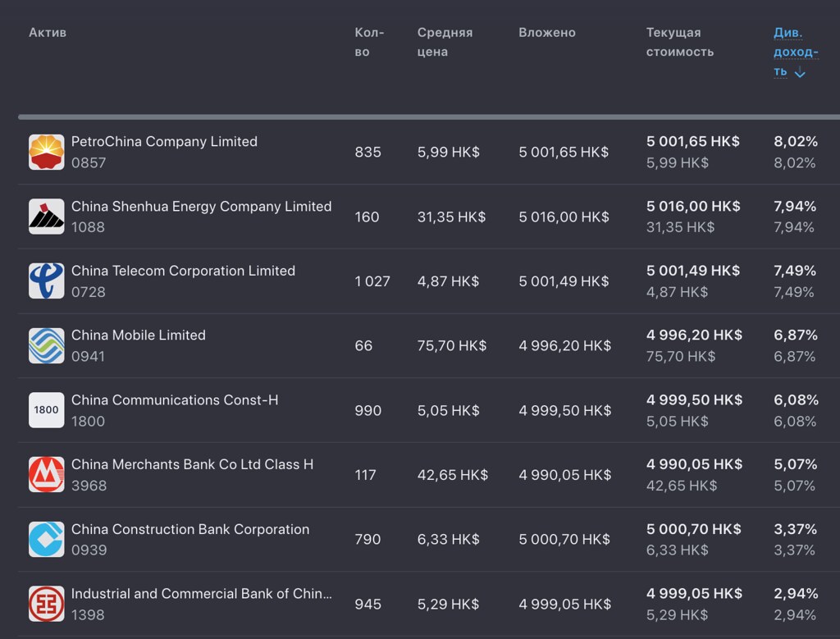Click quantity 790 in Construction Bank row
The height and width of the screenshot is (639, 840).
(367, 540)
